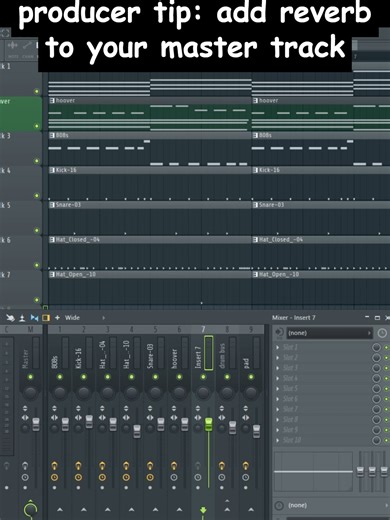Click the send arrow below 808s mixer track
This screenshot has height=520, width=390.
[60, 509]
